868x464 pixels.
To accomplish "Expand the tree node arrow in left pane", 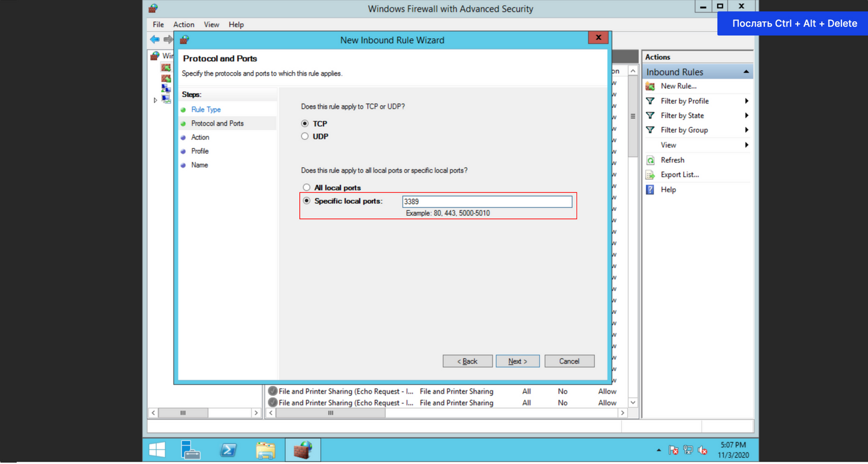I will coord(155,100).
